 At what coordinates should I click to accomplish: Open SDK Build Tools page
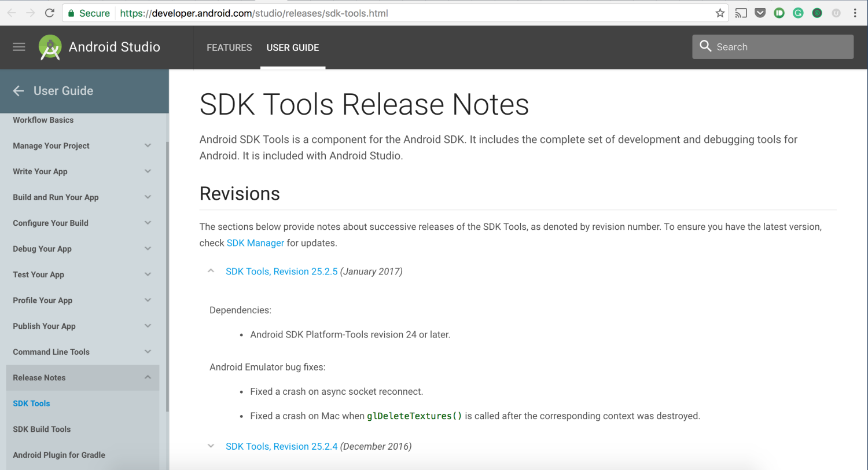pyautogui.click(x=42, y=429)
